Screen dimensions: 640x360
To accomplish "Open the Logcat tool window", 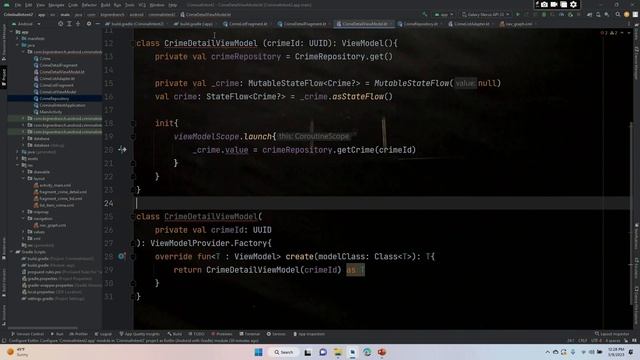I will [x=103, y=334].
